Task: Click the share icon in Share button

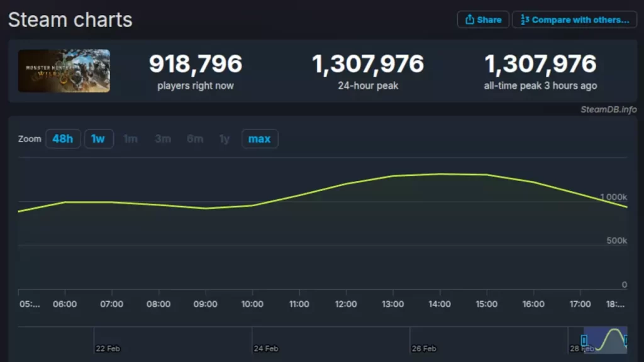Action: click(x=469, y=19)
